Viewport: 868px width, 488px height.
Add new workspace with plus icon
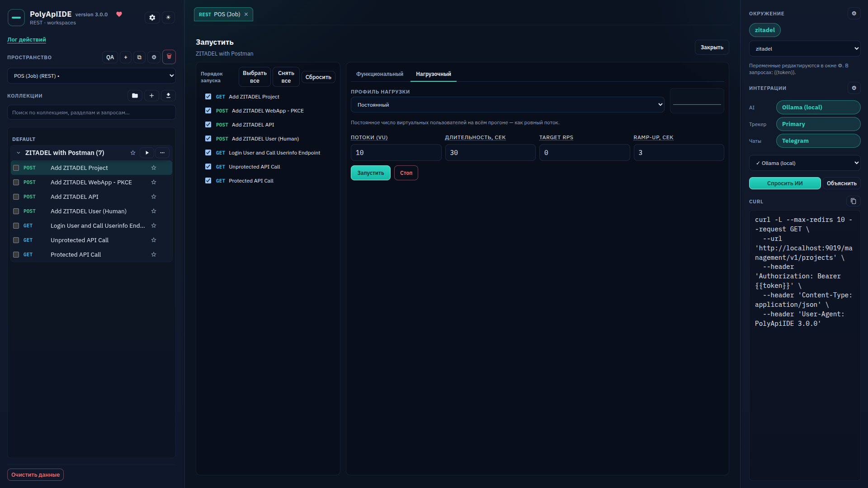(126, 57)
